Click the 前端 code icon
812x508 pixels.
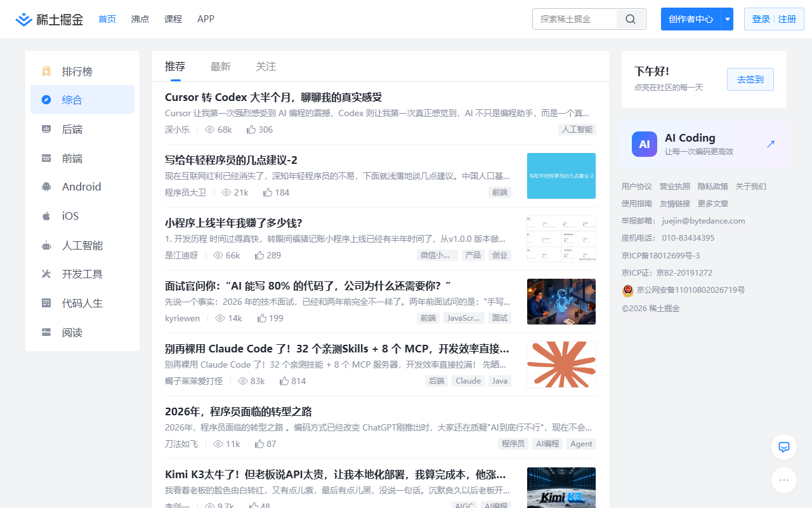(46, 158)
